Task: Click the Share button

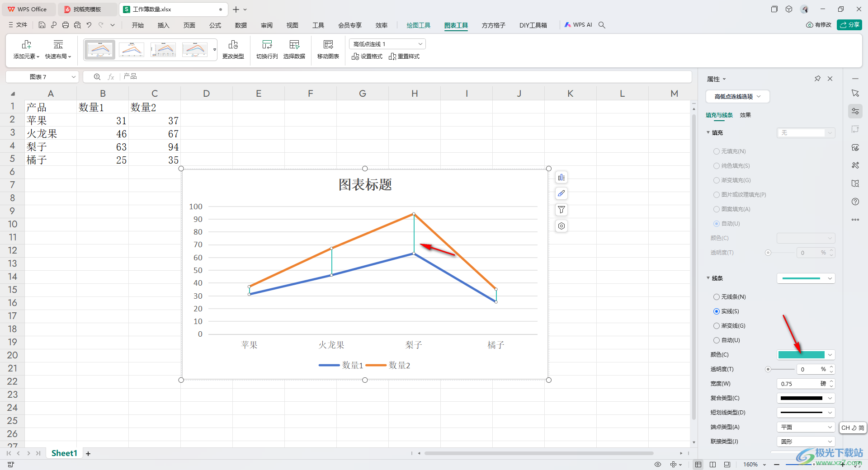Action: 849,25
